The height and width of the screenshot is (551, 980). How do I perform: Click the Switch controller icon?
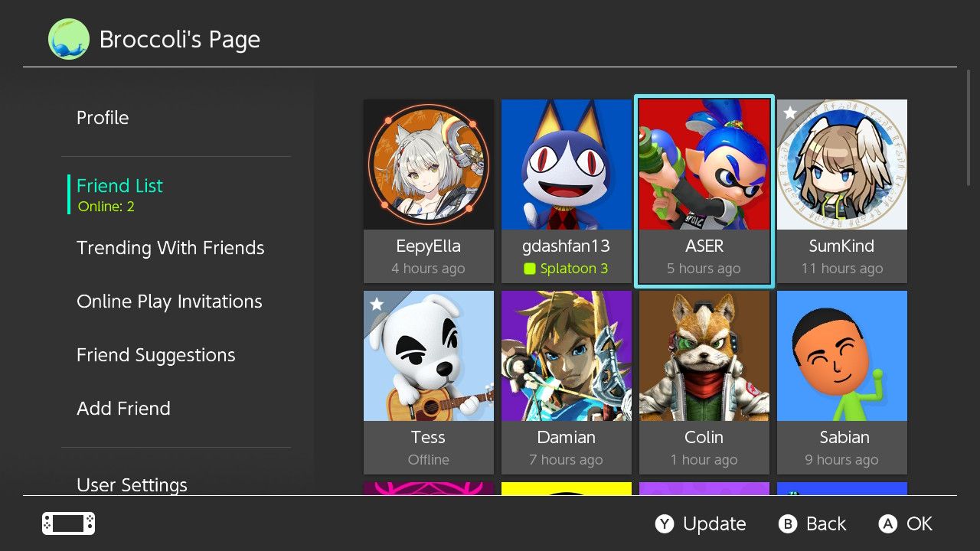(x=68, y=523)
